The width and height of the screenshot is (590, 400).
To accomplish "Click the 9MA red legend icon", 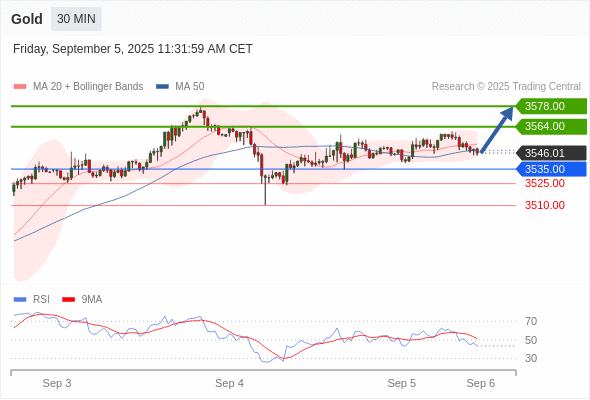I will pyautogui.click(x=68, y=300).
